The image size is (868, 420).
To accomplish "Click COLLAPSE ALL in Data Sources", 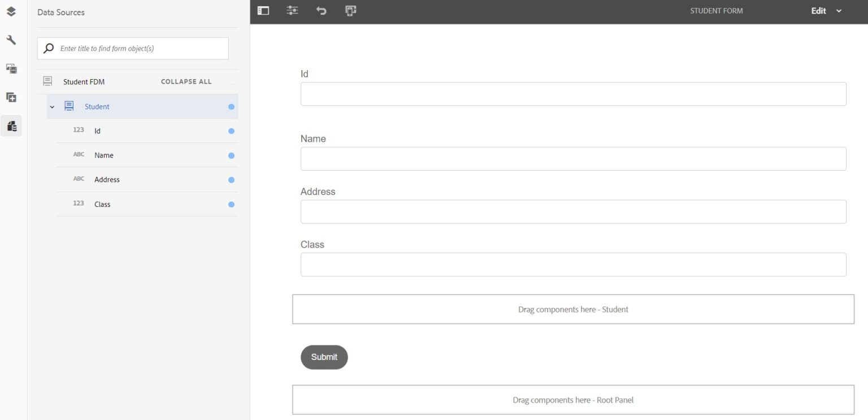I will pos(186,82).
